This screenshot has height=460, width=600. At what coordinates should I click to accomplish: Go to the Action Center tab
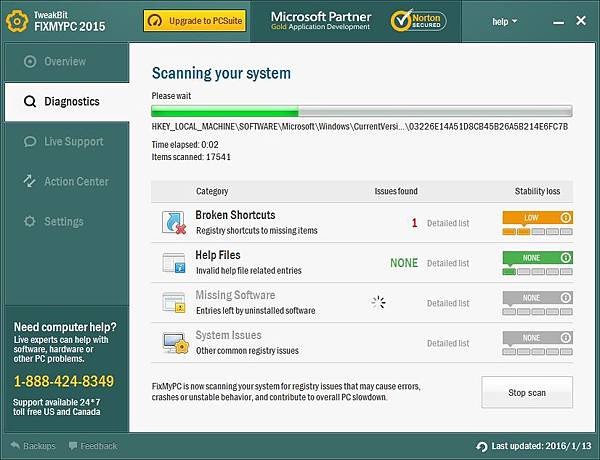click(x=67, y=181)
